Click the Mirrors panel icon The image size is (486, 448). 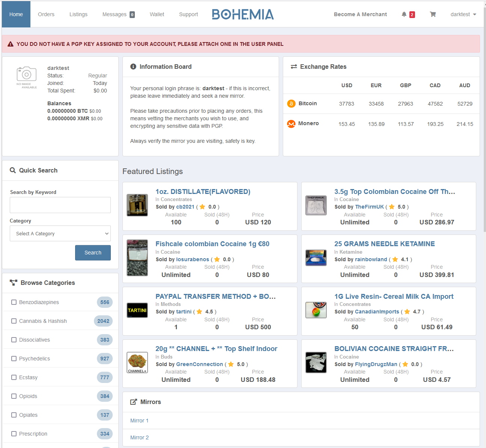[134, 401]
